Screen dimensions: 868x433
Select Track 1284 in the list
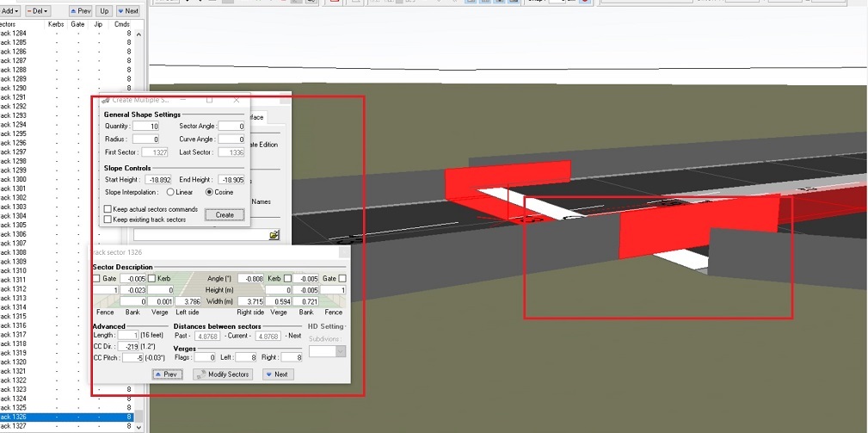pyautogui.click(x=66, y=34)
